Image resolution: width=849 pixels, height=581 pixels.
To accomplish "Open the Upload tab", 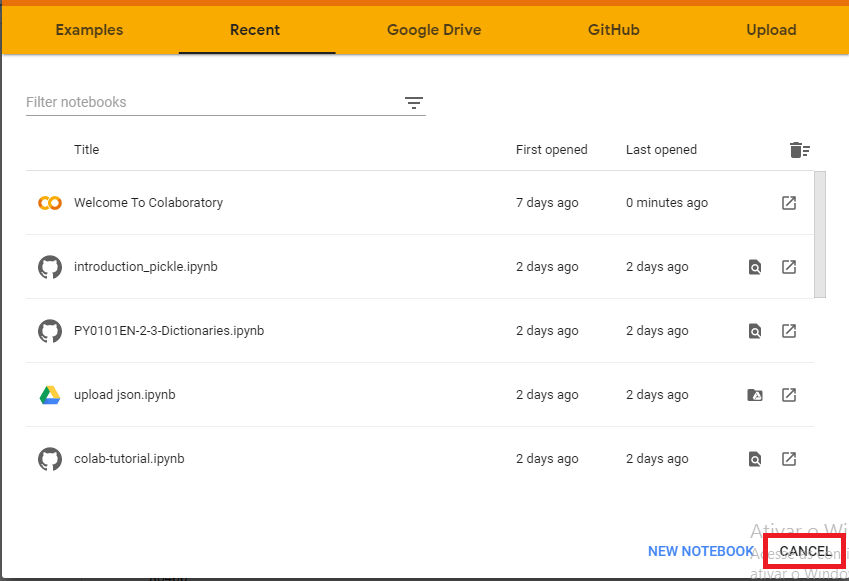I will (x=772, y=30).
